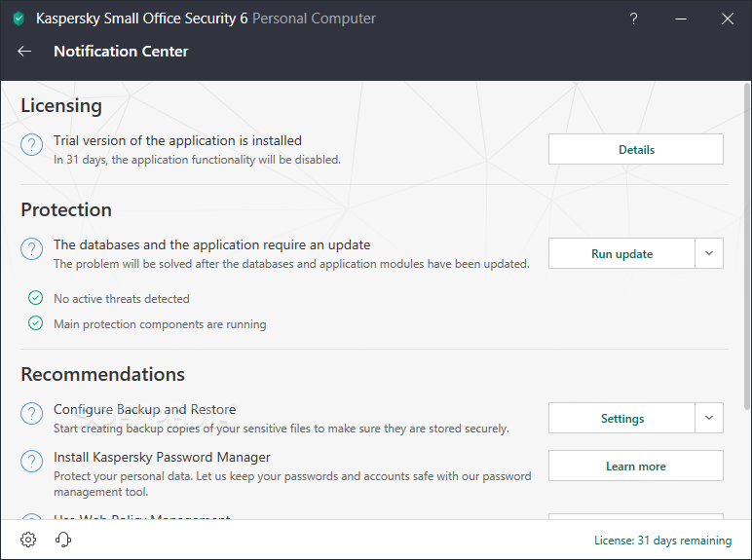Go back using the arrow icon
The height and width of the screenshot is (560, 752).
[x=24, y=52]
